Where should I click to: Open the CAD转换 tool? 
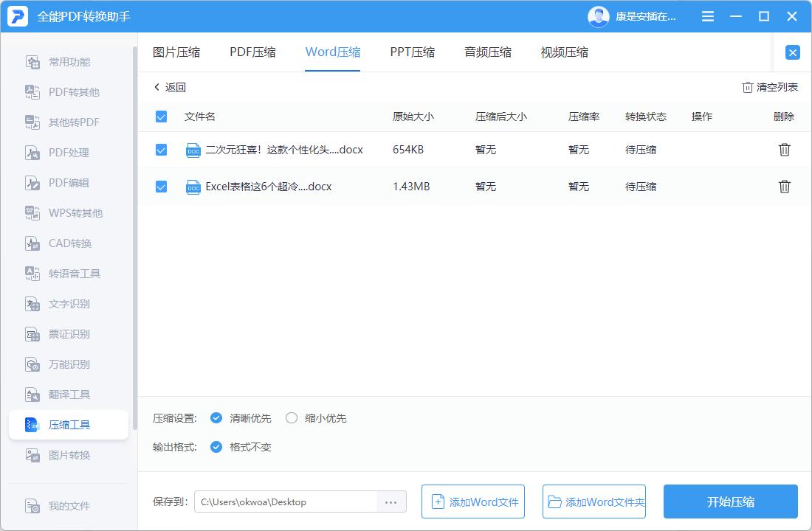click(63, 243)
